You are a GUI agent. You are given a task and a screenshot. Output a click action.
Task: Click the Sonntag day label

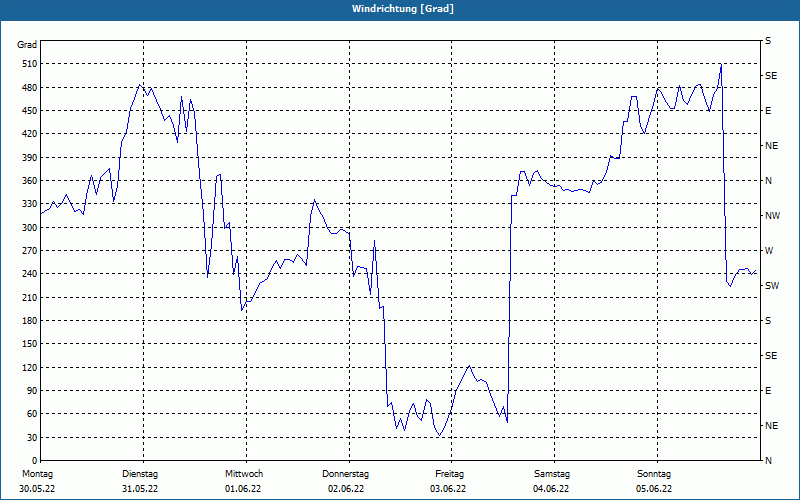(x=654, y=474)
